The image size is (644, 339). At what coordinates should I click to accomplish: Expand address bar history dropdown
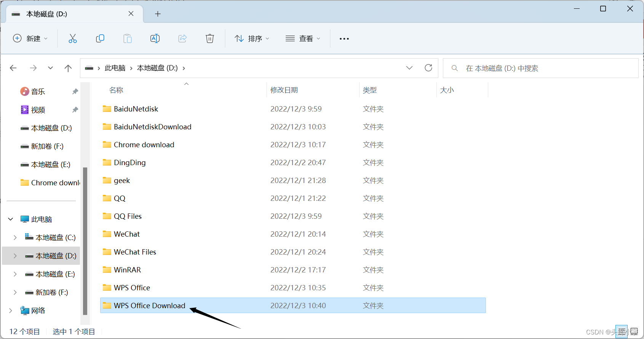[x=409, y=68]
